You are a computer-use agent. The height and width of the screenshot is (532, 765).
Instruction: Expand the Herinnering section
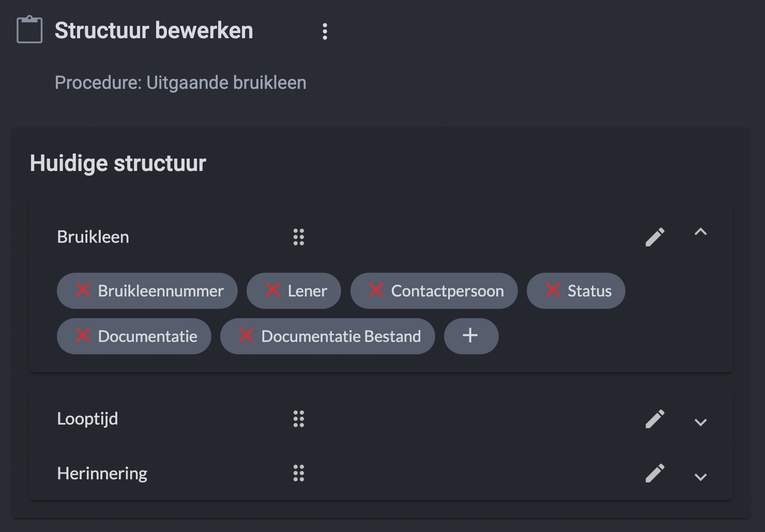(700, 477)
